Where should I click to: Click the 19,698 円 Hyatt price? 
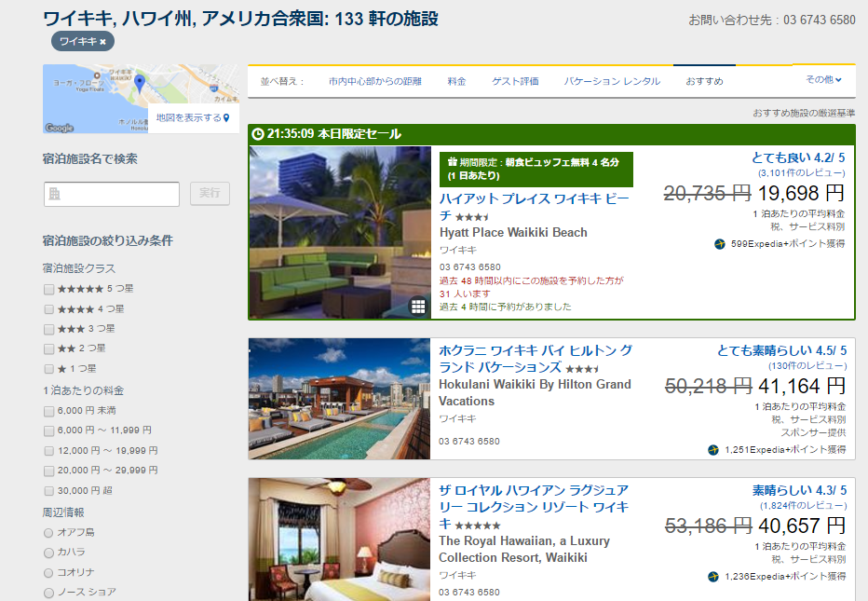coord(801,193)
